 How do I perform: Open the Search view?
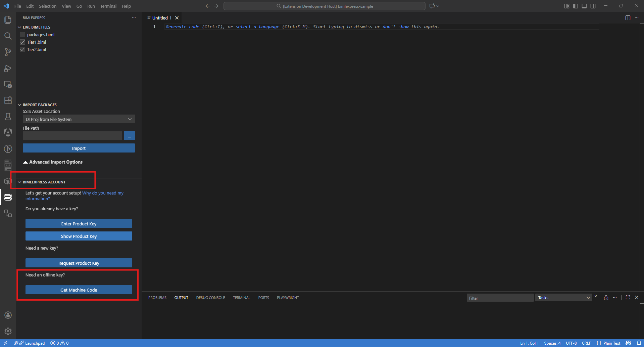(x=8, y=36)
